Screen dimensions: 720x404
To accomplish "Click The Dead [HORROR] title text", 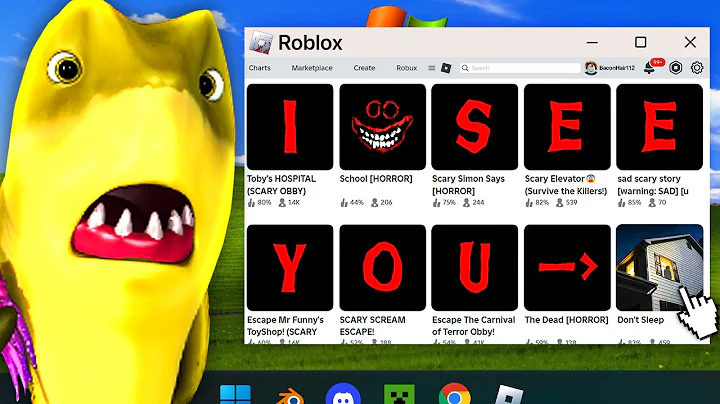I will [x=567, y=320].
